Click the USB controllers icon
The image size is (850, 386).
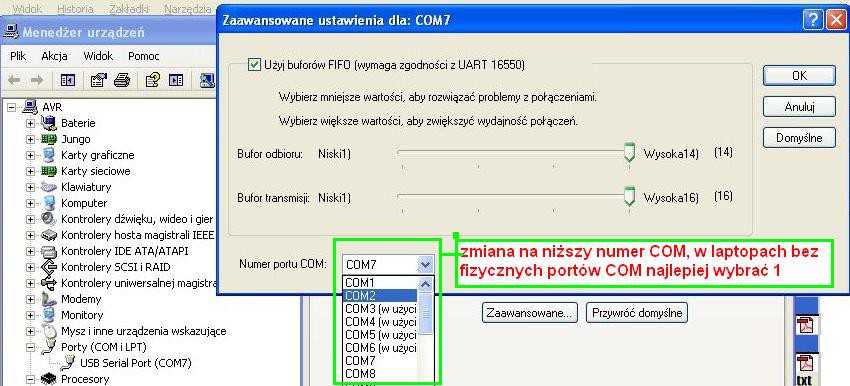coord(49,283)
